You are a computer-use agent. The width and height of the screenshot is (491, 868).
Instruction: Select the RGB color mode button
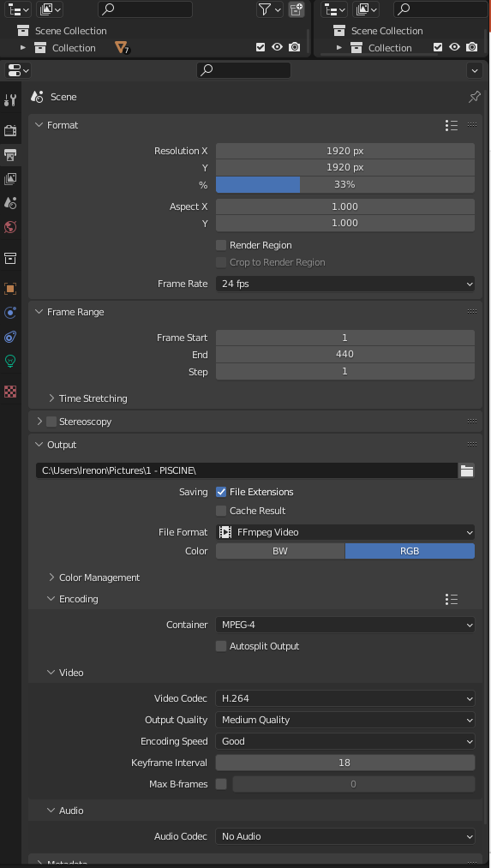coord(410,551)
